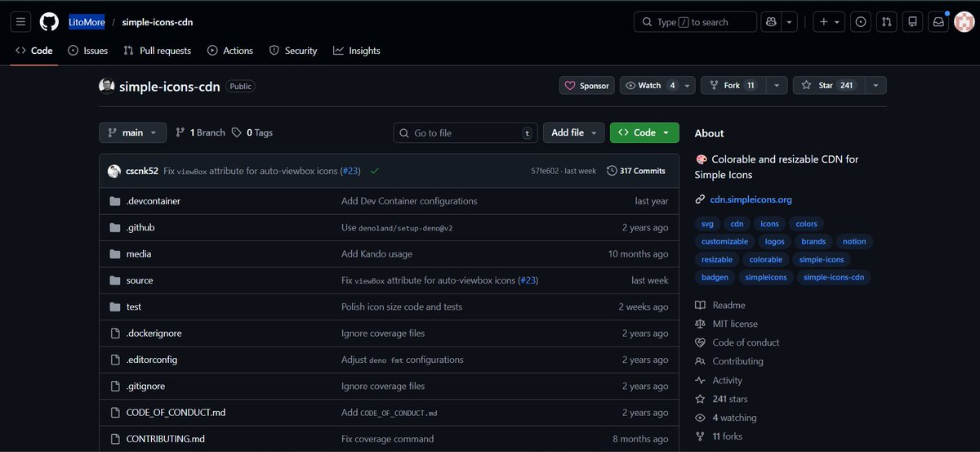View the commit check success checkmark
Viewport: 980px width, 452px height.
pyautogui.click(x=374, y=171)
